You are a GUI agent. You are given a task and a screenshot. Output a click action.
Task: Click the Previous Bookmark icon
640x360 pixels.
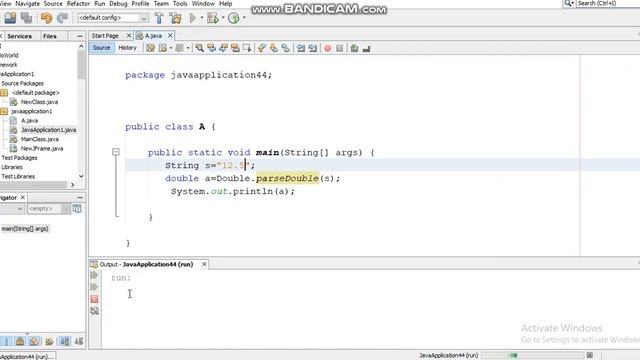point(262,48)
